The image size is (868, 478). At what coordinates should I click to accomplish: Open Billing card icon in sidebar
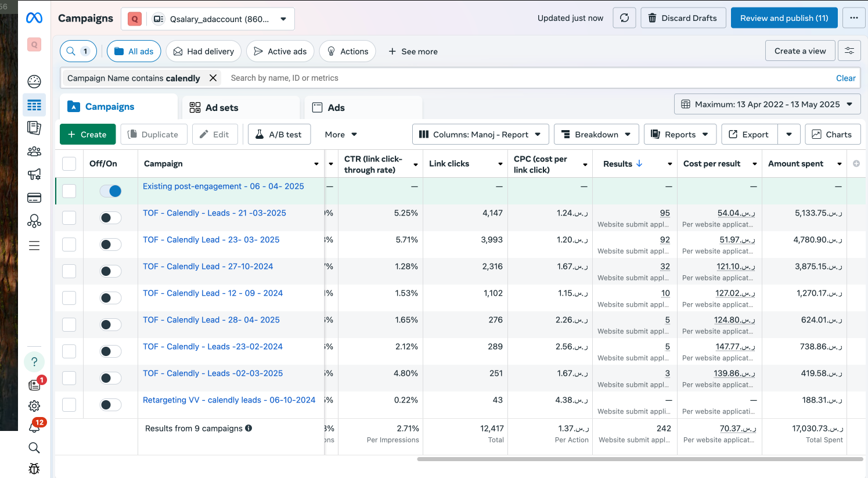34,198
